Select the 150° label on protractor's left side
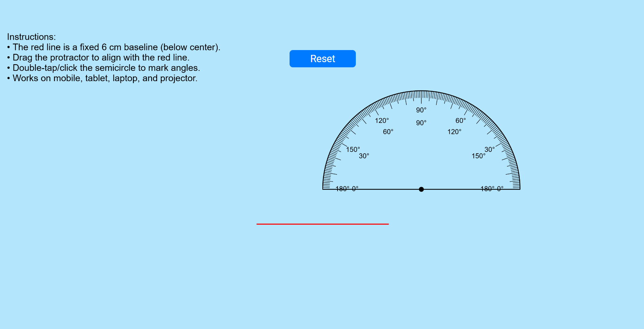The image size is (644, 329). (353, 149)
